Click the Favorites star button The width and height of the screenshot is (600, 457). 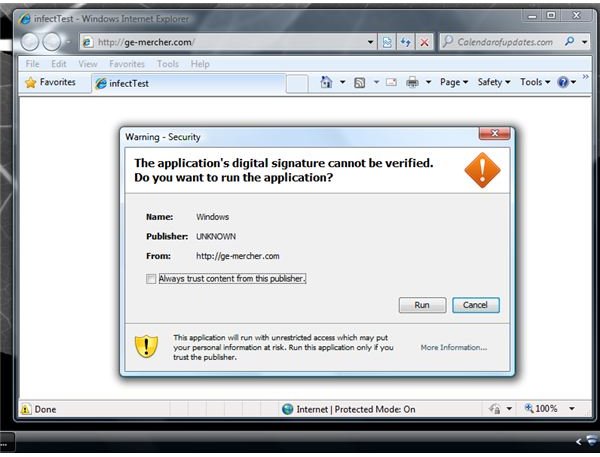[50, 82]
